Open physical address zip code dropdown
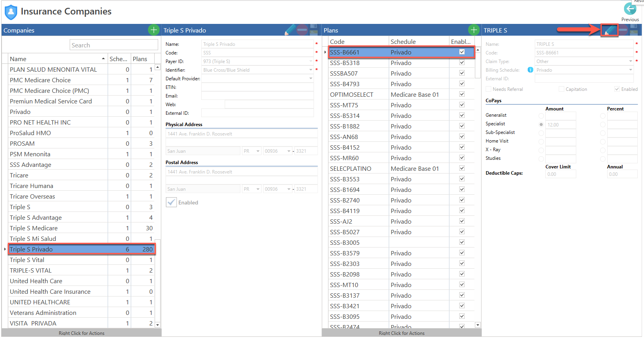644x338 pixels. (289, 151)
